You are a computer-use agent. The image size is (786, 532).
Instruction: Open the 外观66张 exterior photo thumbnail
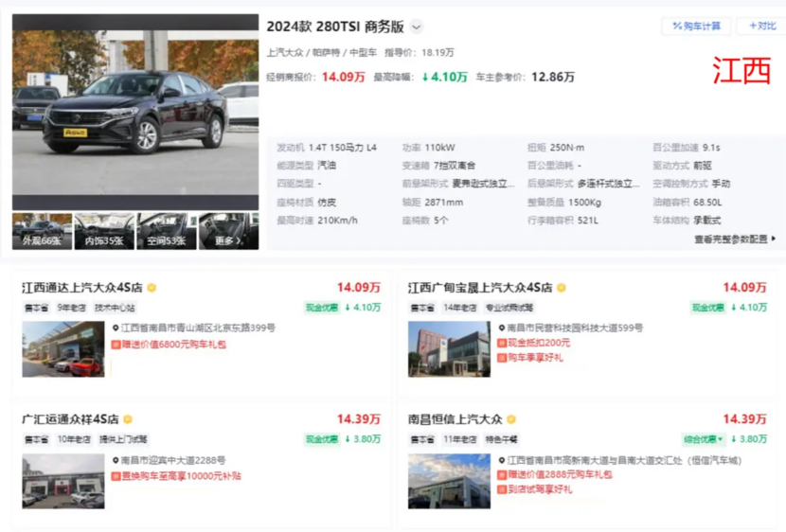[42, 231]
